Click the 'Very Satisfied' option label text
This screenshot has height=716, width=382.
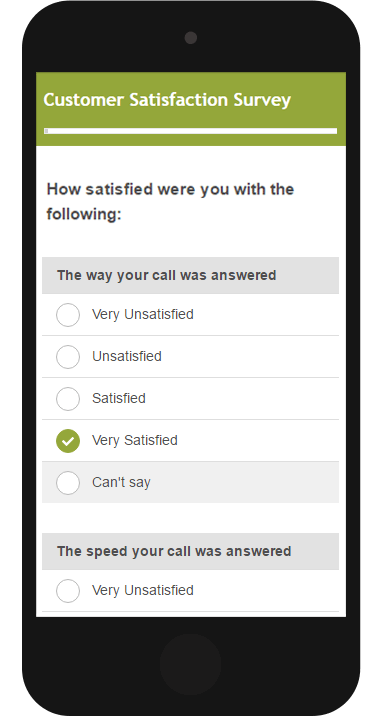pos(135,440)
